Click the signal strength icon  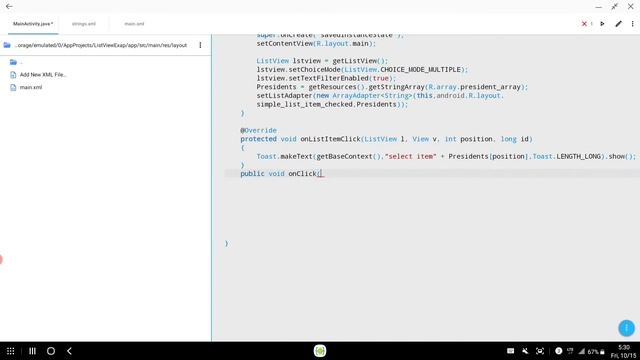pyautogui.click(x=582, y=351)
